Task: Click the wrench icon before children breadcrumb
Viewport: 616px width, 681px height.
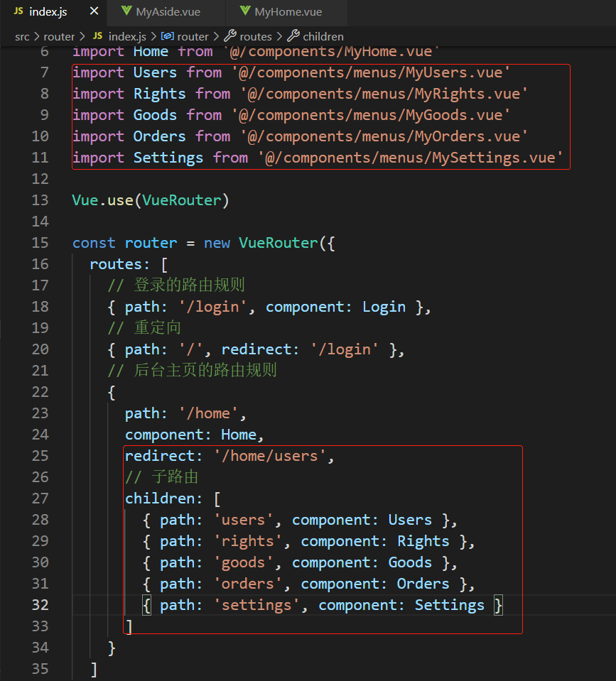Action: tap(293, 36)
